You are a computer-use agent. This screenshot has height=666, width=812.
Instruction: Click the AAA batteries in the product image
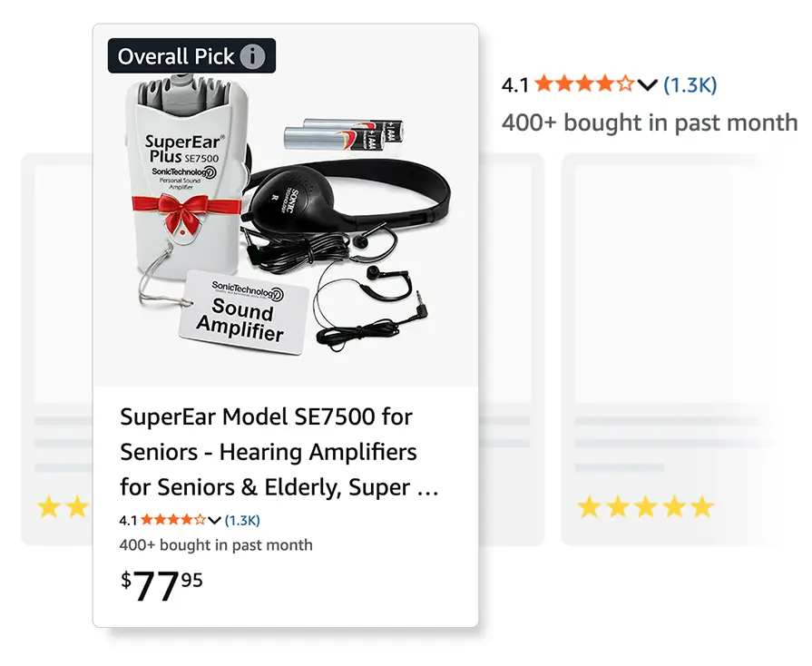334,136
